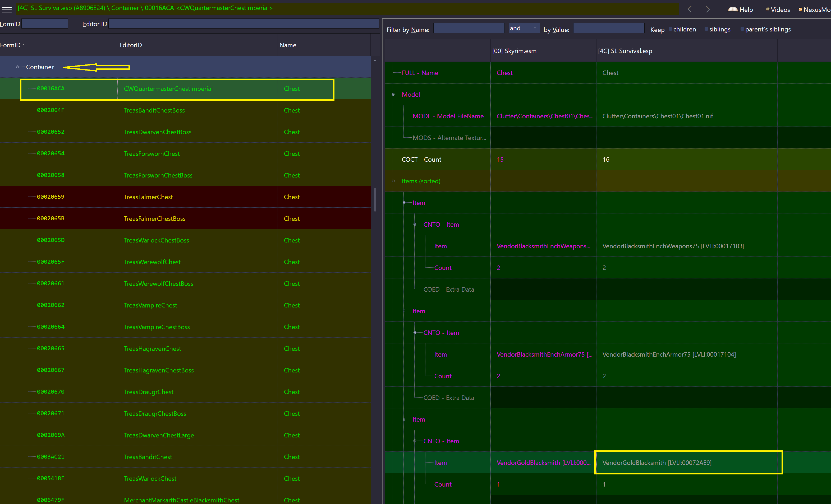This screenshot has width=831, height=504.
Task: Select the TreasDwarvenChestBoss record
Action: pyautogui.click(x=185, y=132)
